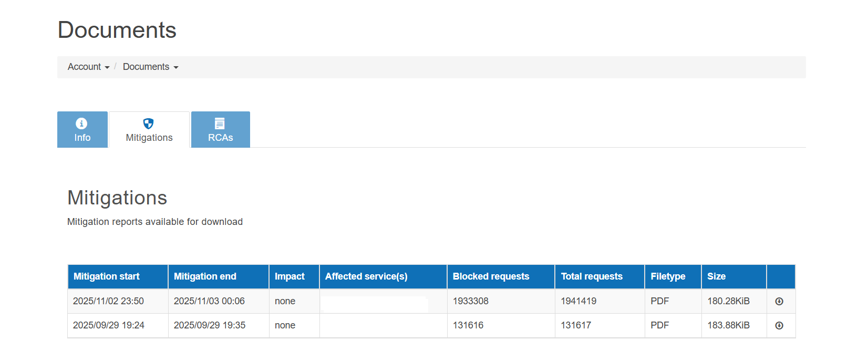The image size is (868, 361).
Task: Select the row with 131616 blocked requests
Action: click(x=431, y=325)
